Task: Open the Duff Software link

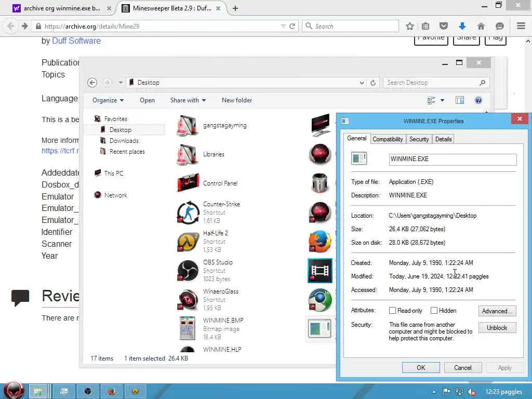Action: tap(76, 41)
